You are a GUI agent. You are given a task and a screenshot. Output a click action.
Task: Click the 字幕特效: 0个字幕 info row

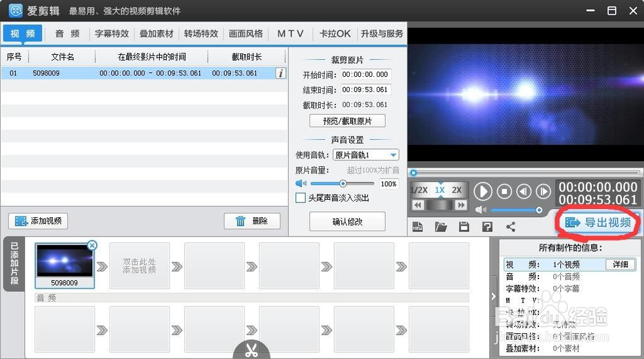(570, 288)
